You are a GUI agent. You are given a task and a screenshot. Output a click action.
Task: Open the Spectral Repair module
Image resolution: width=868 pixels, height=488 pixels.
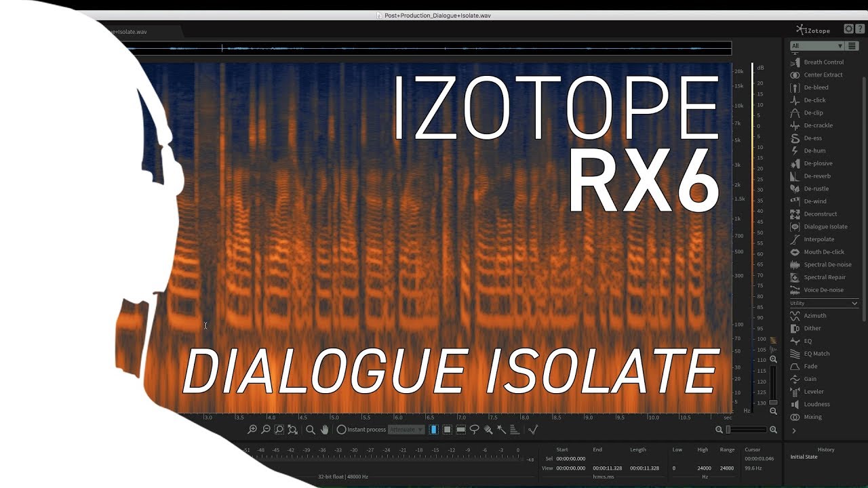[817, 277]
